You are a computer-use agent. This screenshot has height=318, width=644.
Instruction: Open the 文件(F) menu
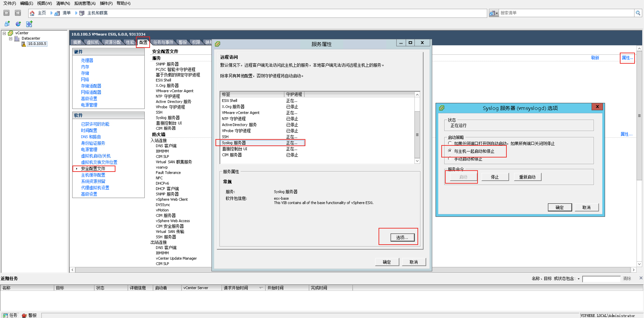[x=9, y=3]
